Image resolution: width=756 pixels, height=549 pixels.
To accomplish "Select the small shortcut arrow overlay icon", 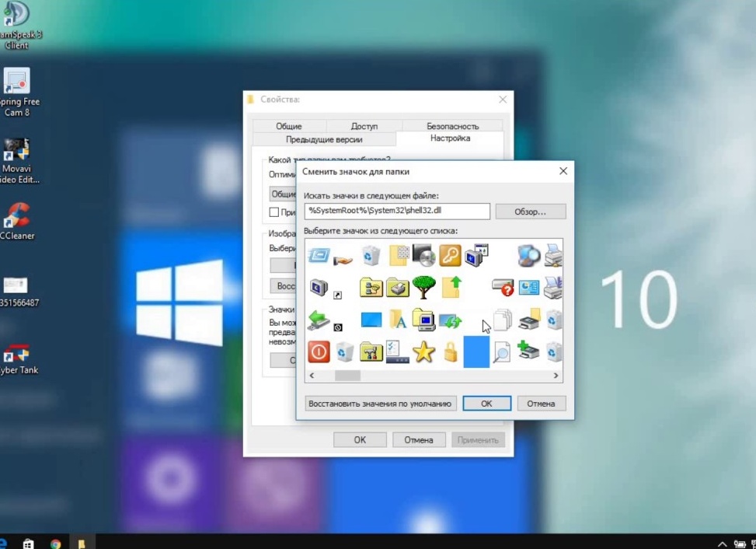I will (x=337, y=295).
